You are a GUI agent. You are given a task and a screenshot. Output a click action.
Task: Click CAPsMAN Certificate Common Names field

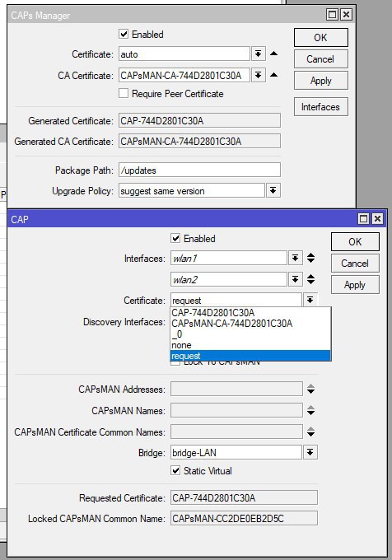(x=236, y=432)
